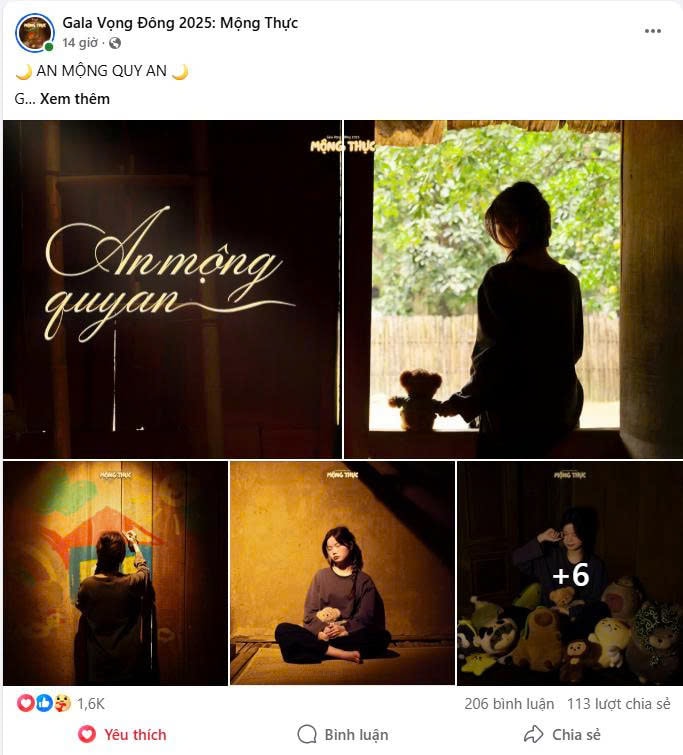Click the comment speech bubble icon

[307, 734]
